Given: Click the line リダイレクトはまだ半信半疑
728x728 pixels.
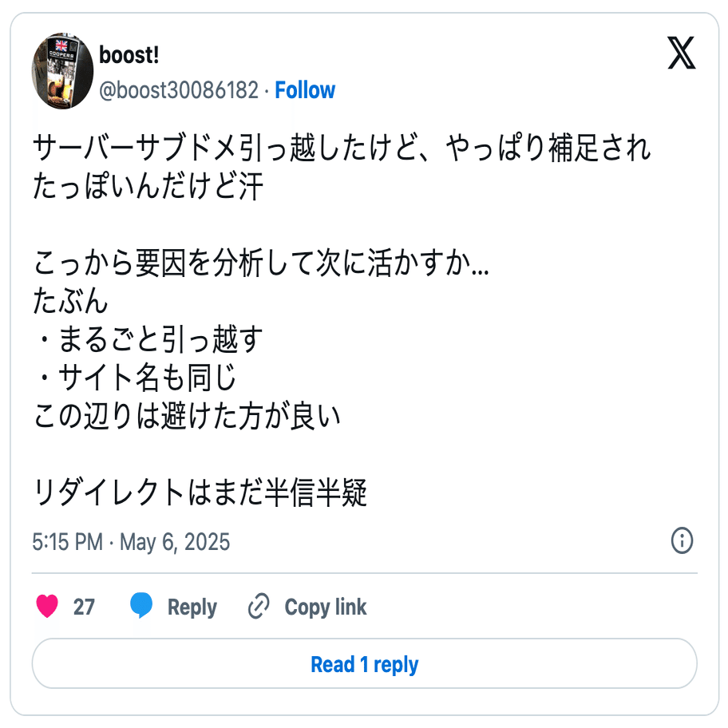Looking at the screenshot, I should point(200,493).
